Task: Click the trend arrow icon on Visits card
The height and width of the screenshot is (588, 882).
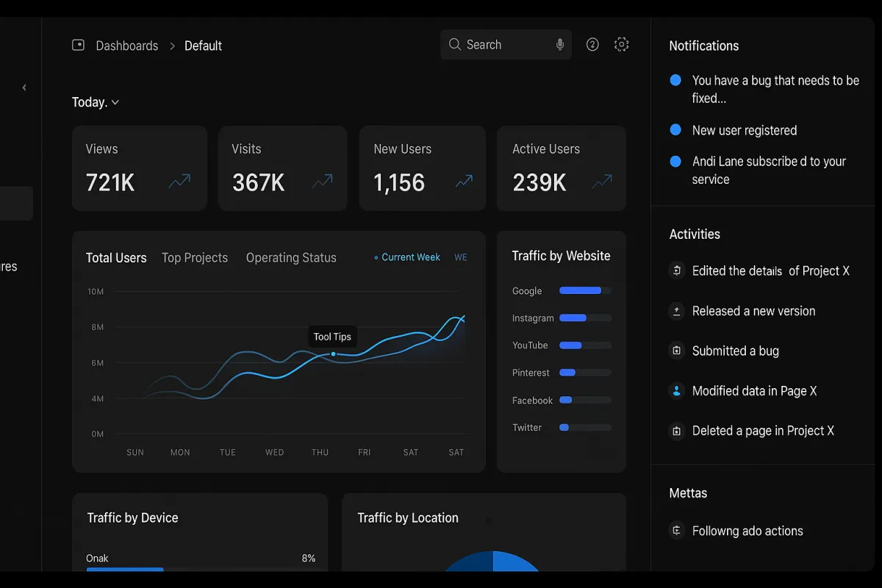Action: (322, 181)
